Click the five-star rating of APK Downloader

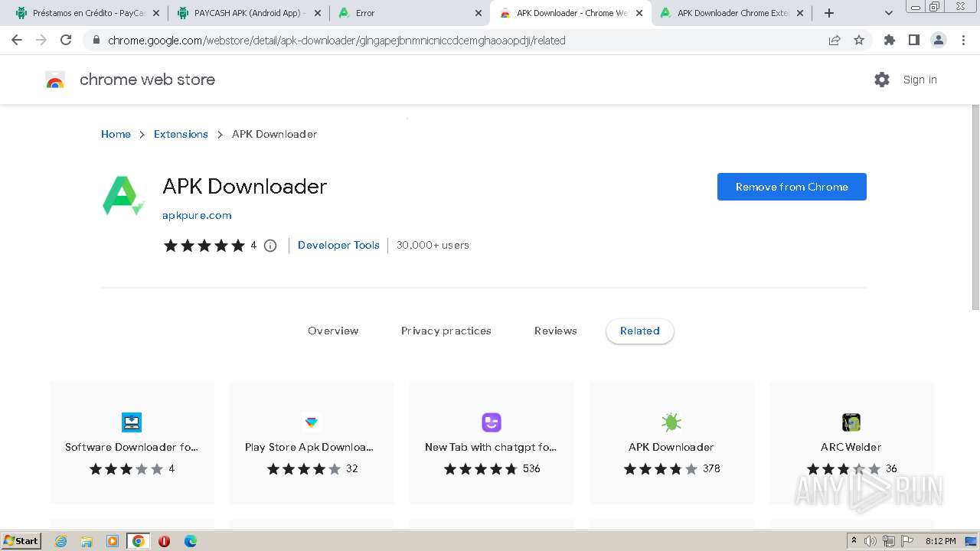click(x=204, y=246)
